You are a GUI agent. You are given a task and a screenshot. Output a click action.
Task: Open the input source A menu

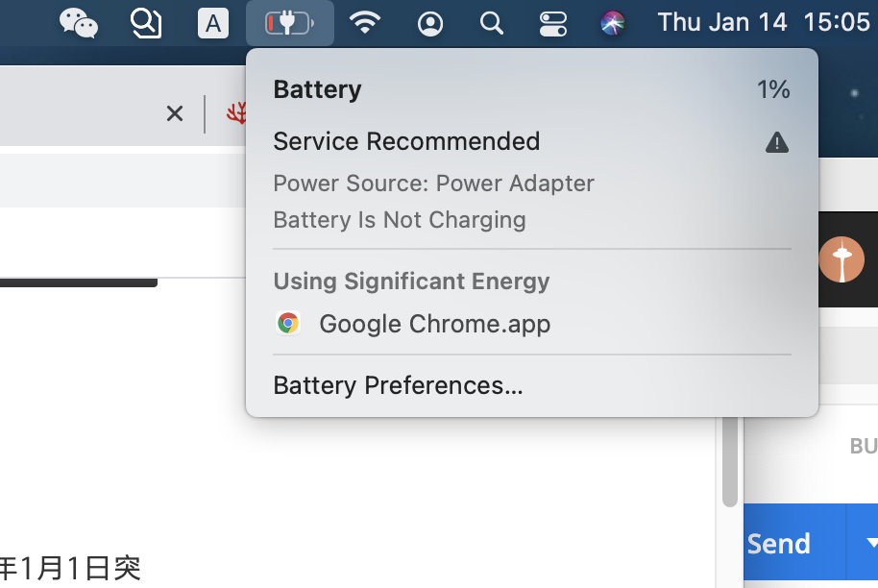point(213,23)
